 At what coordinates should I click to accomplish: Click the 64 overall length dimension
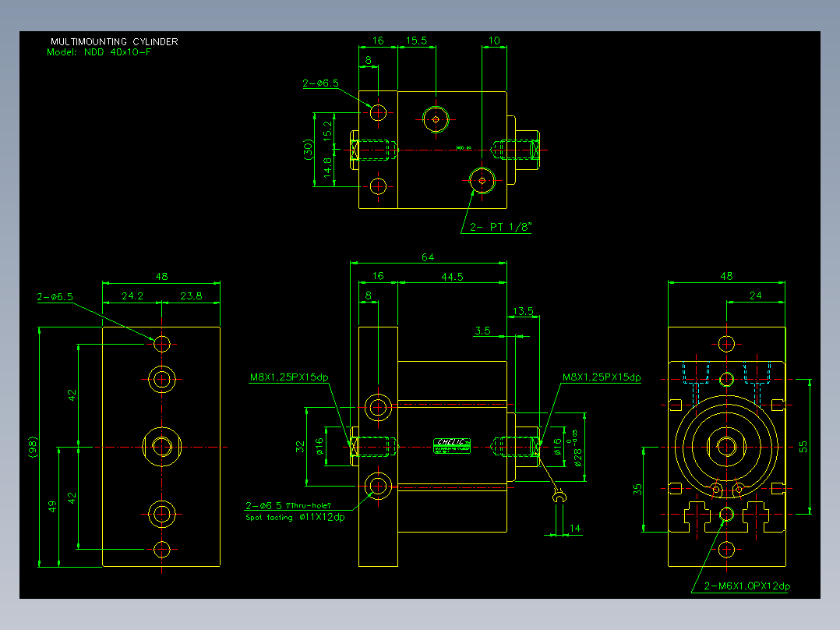pos(428,257)
